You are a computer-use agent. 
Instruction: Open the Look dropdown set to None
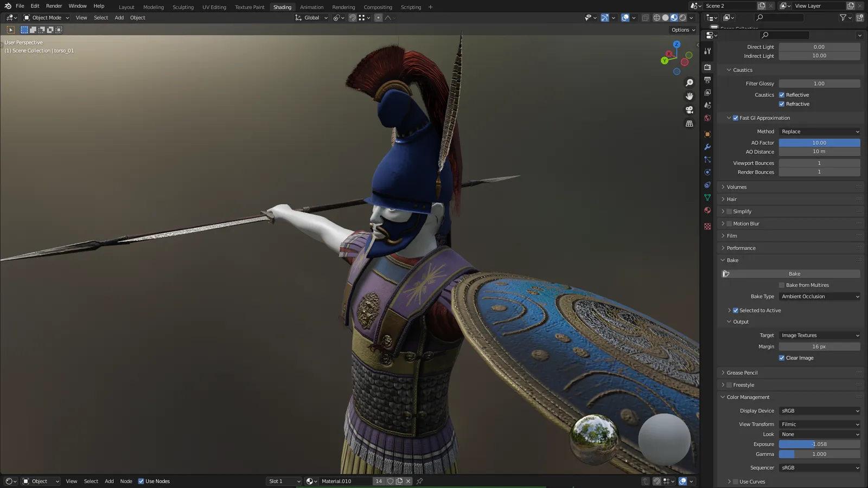pos(820,434)
